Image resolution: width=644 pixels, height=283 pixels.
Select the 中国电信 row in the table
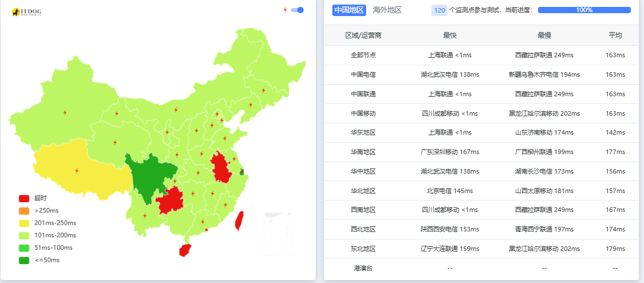click(363, 74)
